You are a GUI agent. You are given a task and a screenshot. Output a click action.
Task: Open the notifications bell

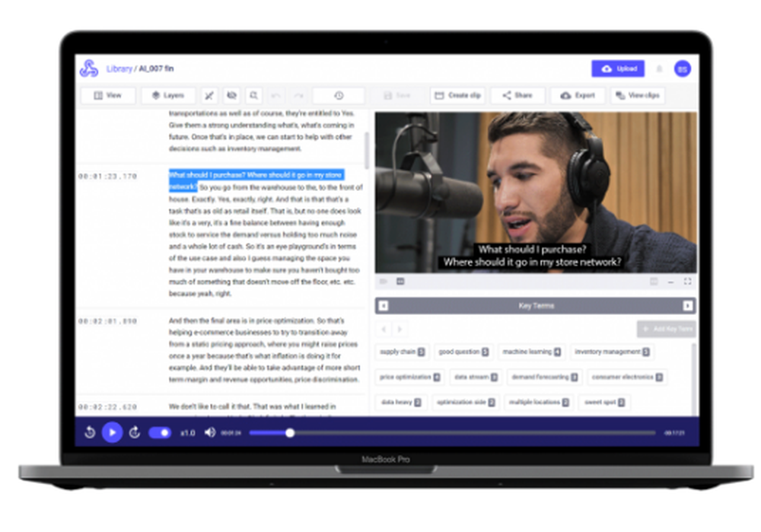(659, 69)
